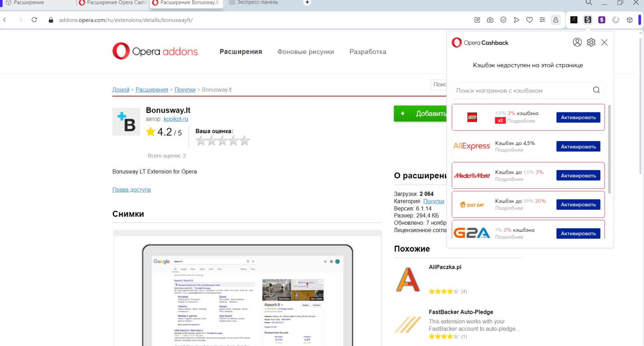This screenshot has width=644, height=346.
Task: Click the Покупки breadcrumb link
Action: [x=185, y=90]
